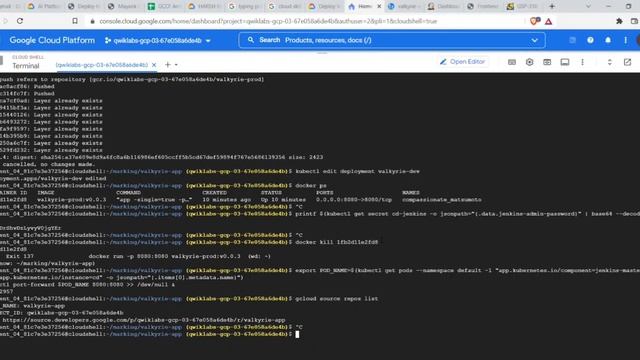Click the sha256 digest line in terminal
Screen dimensions: 640x360
point(162,157)
